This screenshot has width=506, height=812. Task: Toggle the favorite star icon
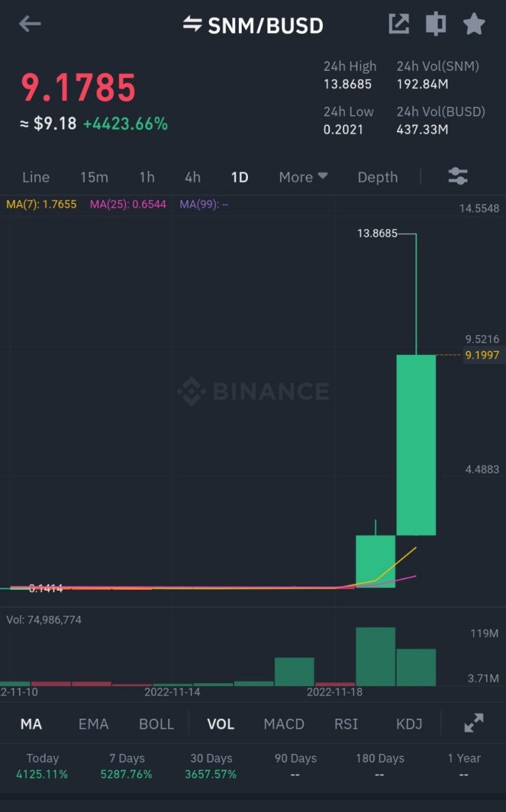click(x=473, y=24)
